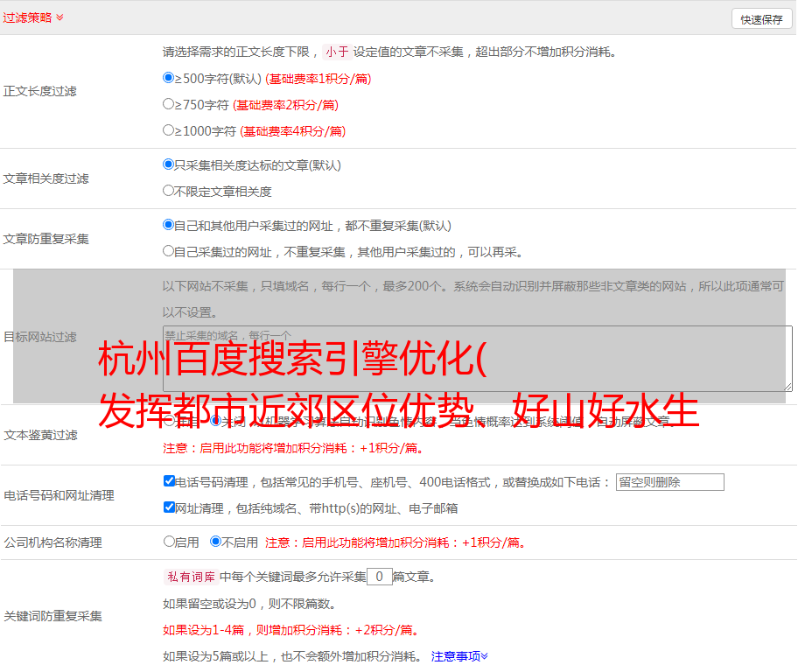798x672 pixels.
Task: Click the 电话号码和网址清理 label
Action: (59, 495)
